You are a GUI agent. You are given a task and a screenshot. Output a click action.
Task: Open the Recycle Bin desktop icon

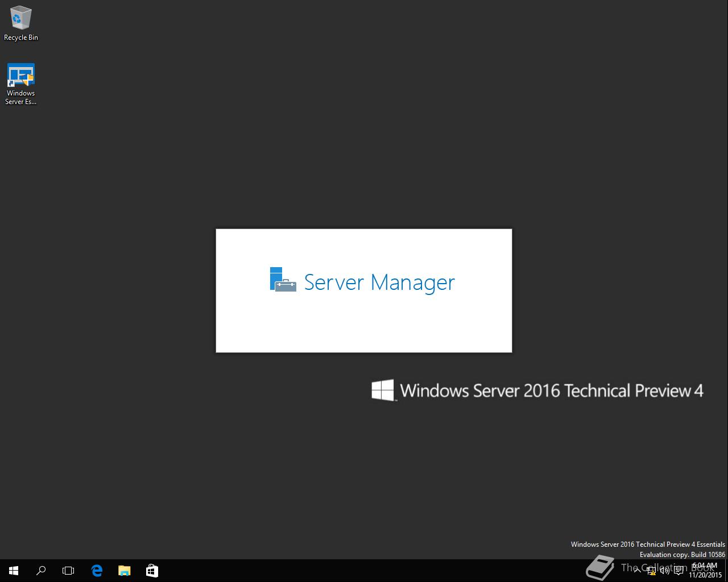pos(21,23)
